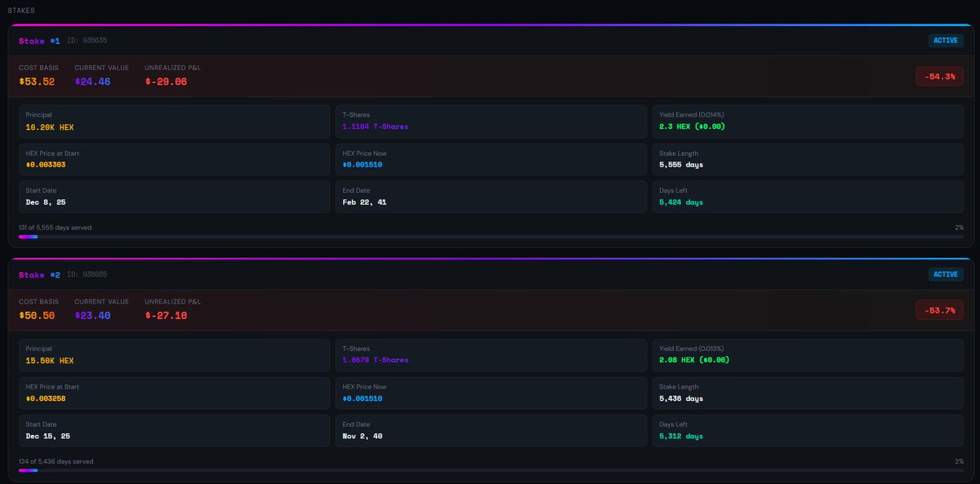Click the Stake #1 days-served progress bar
The image size is (980, 484).
[x=491, y=237]
